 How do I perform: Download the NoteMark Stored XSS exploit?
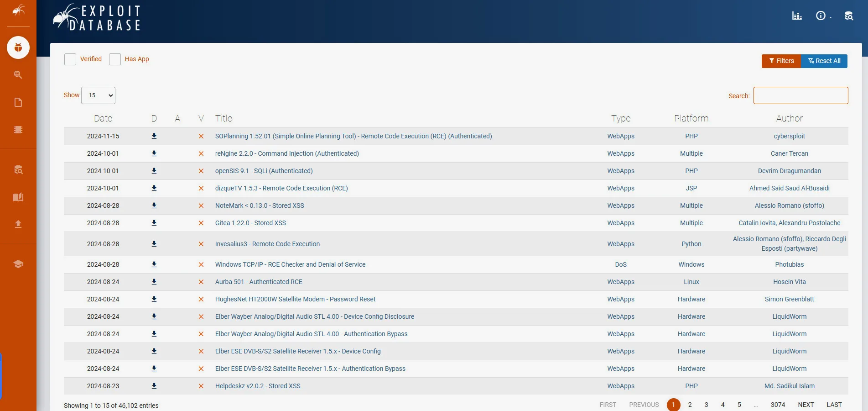(154, 205)
